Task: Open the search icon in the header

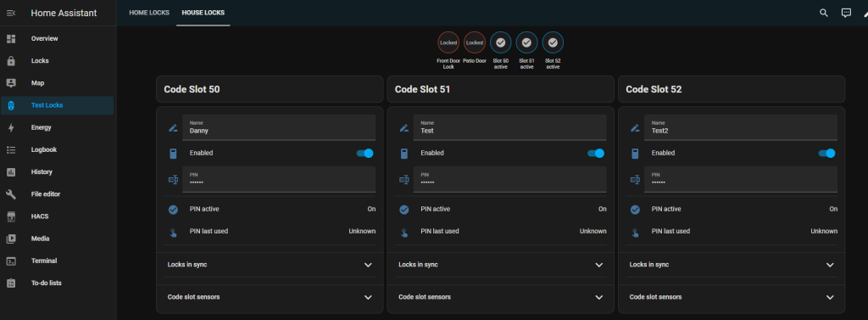Action: (x=824, y=13)
